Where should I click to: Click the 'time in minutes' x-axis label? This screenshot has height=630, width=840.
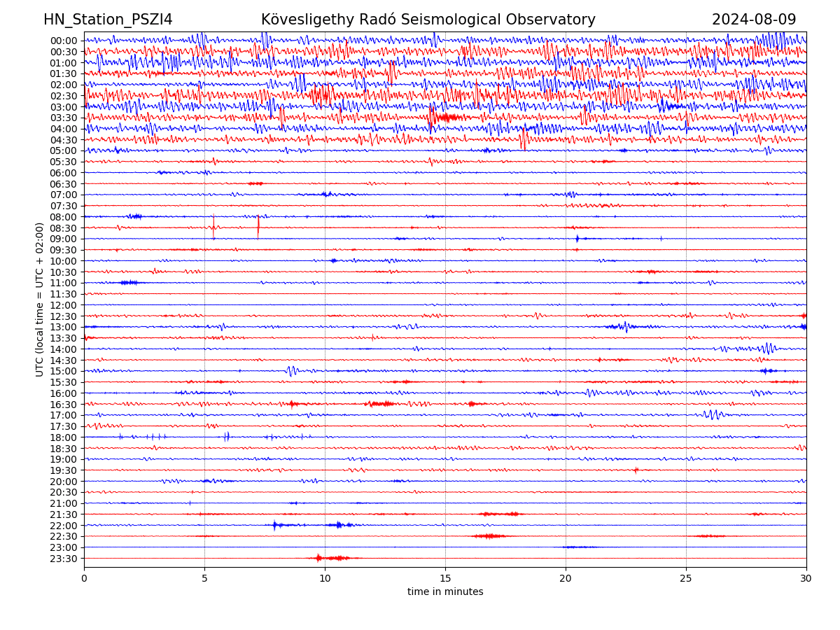pyautogui.click(x=445, y=592)
